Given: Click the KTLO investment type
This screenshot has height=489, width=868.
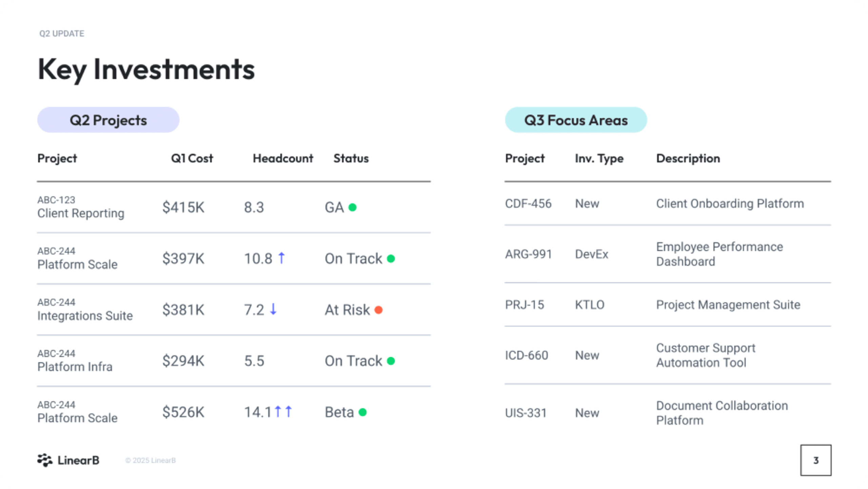Looking at the screenshot, I should click(590, 305).
